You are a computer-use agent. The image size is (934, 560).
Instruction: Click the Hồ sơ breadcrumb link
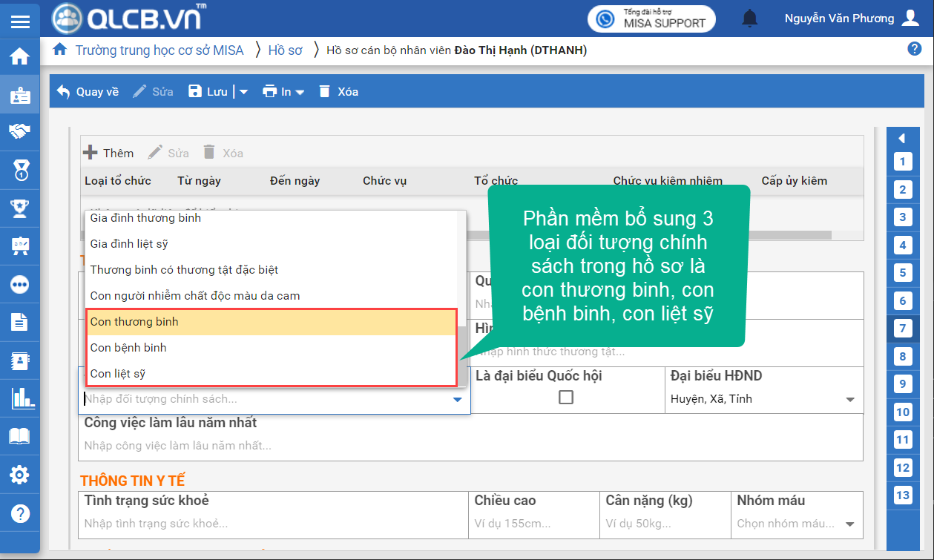286,50
